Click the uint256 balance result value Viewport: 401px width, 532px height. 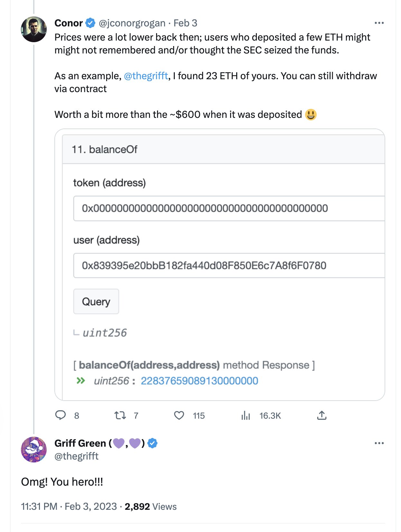pyautogui.click(x=199, y=381)
